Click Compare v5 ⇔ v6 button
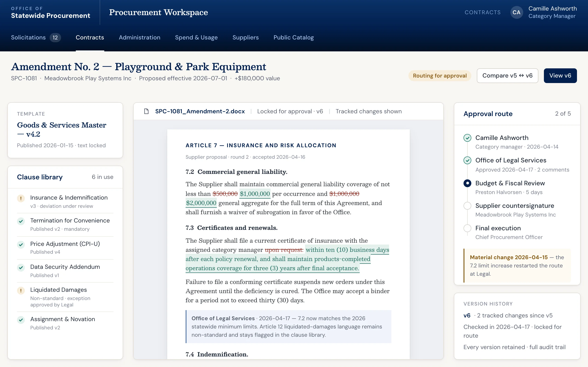588x367 pixels. point(507,76)
